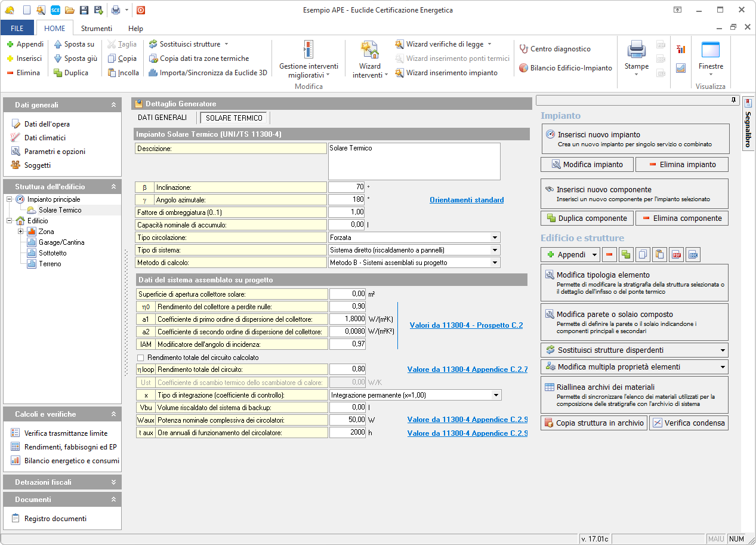Click the Stampe printer icon
Viewport: 756px width, 545px height.
tap(636, 51)
